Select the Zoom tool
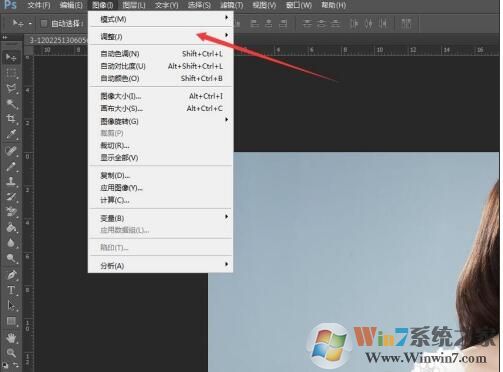 (11, 353)
